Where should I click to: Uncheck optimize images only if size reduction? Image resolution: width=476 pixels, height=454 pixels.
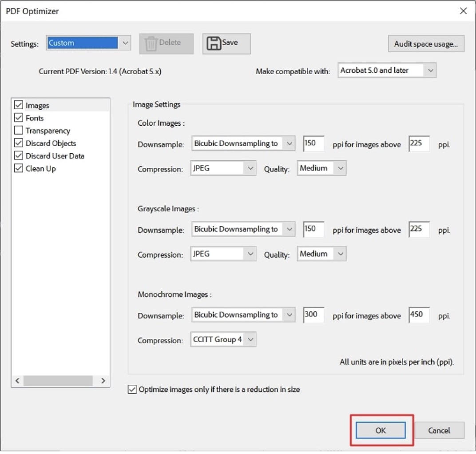[132, 390]
